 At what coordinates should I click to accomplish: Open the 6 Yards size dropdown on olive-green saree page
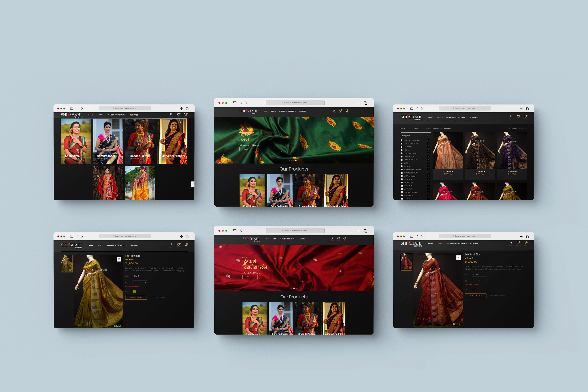(x=139, y=276)
